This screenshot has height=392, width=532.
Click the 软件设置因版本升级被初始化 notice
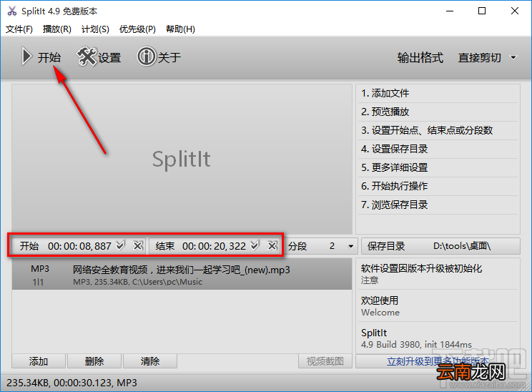click(x=438, y=274)
